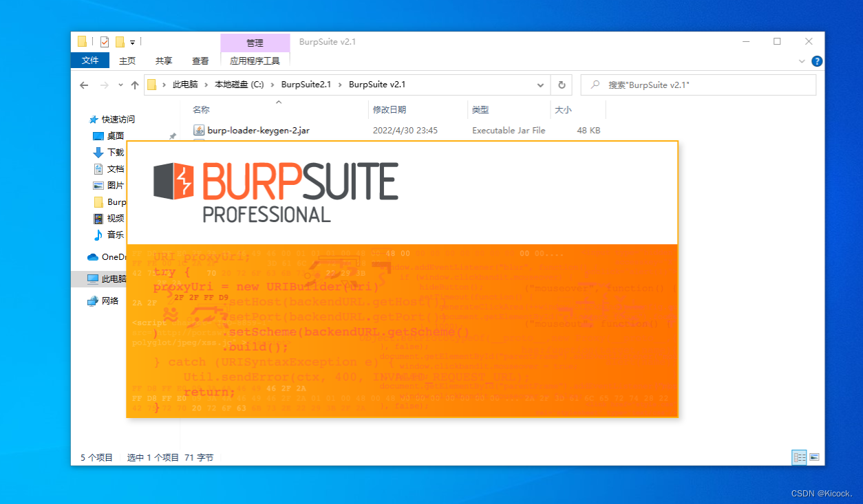Viewport: 863px width, 504px height.
Task: Click the 桌面 desktop icon in sidebar
Action: (98, 135)
